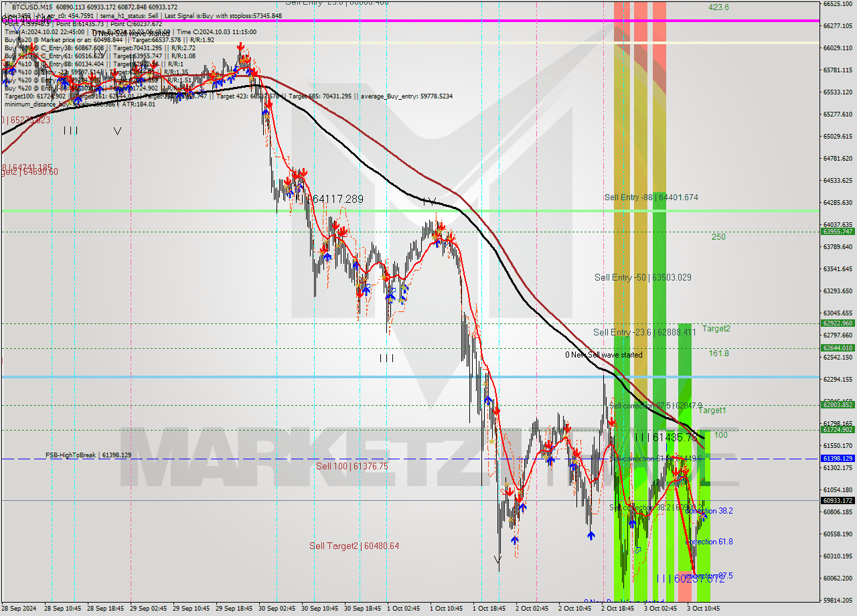Click the 64285.630 price axis label
The image size is (857, 616).
click(838, 202)
